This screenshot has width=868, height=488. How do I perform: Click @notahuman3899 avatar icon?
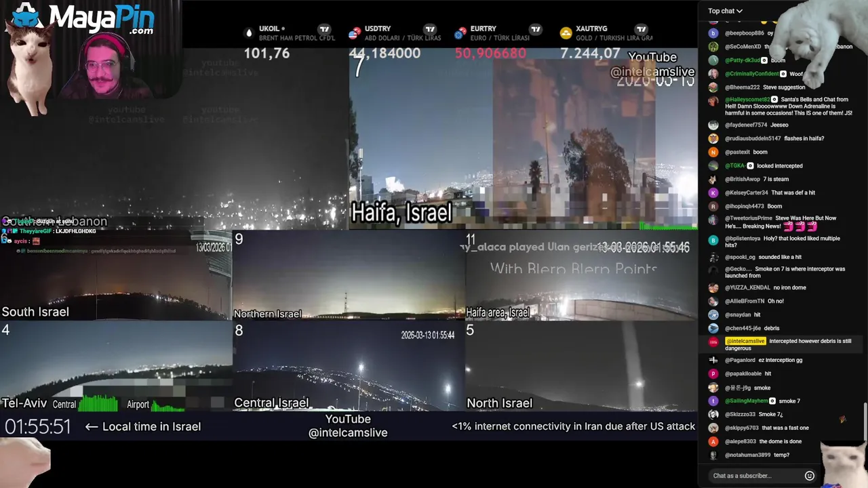pyautogui.click(x=713, y=455)
